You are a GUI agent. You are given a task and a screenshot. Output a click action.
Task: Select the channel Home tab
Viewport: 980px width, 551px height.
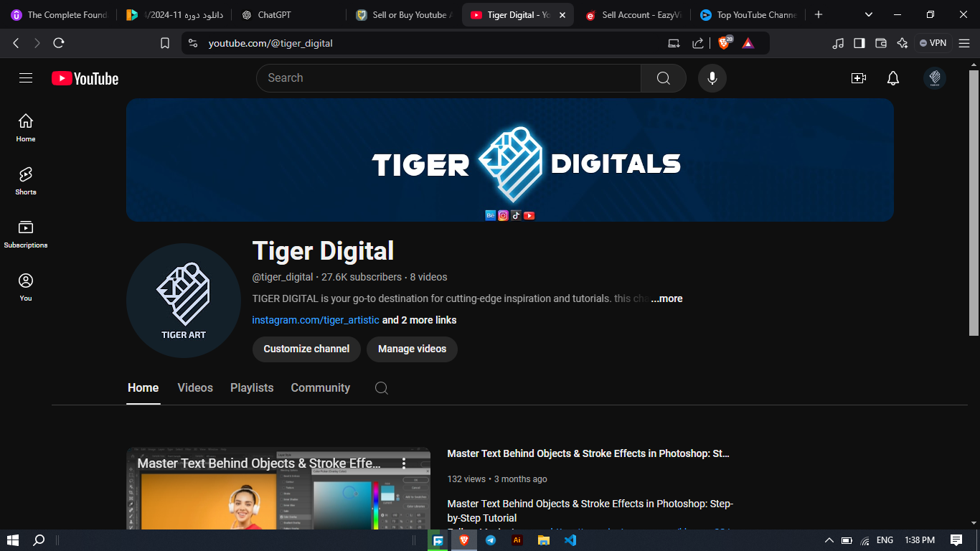[x=143, y=388]
